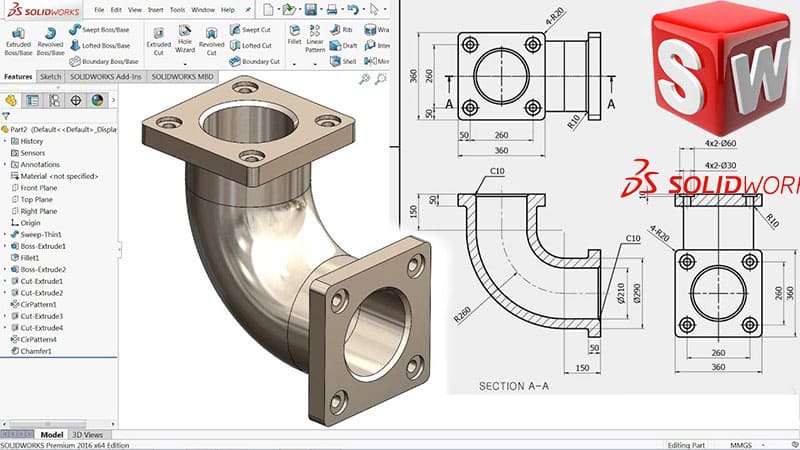Open the Window menu
Image resolution: width=800 pixels, height=450 pixels.
(203, 10)
